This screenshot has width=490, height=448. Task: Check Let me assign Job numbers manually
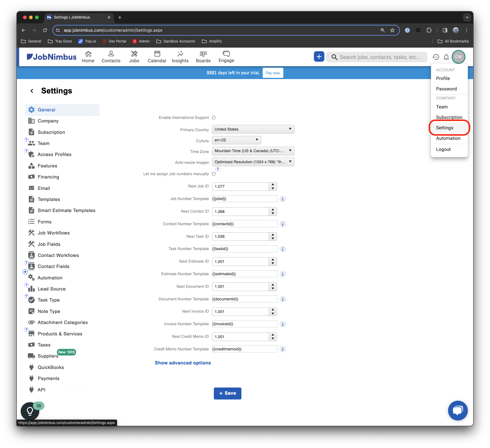tap(214, 174)
